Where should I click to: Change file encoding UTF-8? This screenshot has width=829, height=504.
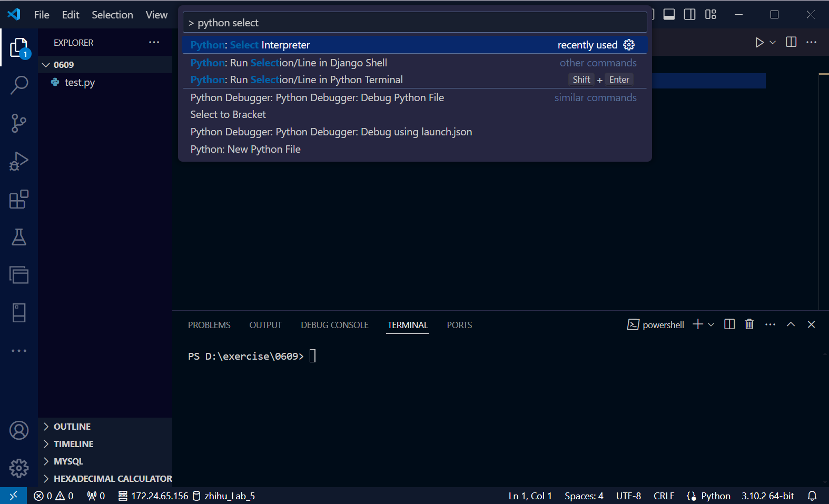point(628,496)
